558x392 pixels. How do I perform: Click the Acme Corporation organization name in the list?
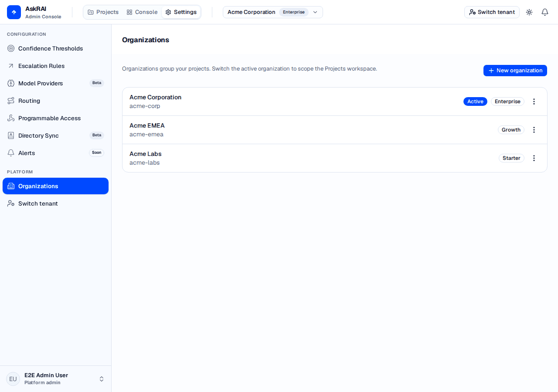coord(155,97)
